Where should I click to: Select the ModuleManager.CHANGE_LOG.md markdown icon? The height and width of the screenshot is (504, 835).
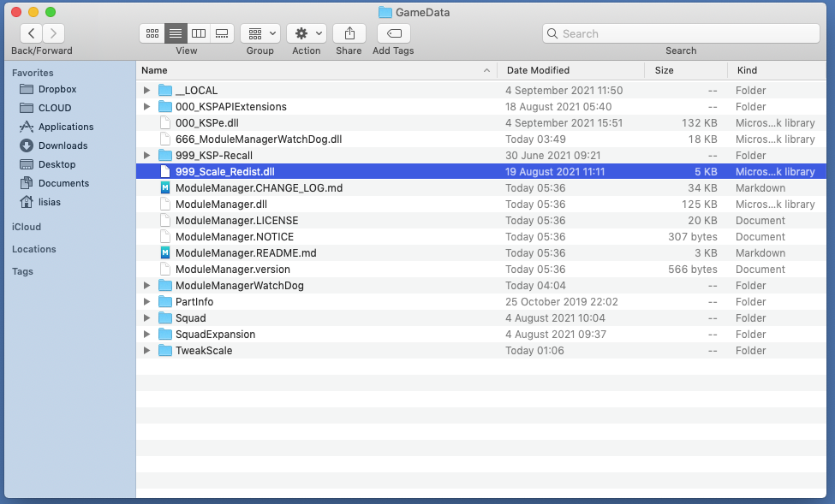pyautogui.click(x=165, y=188)
